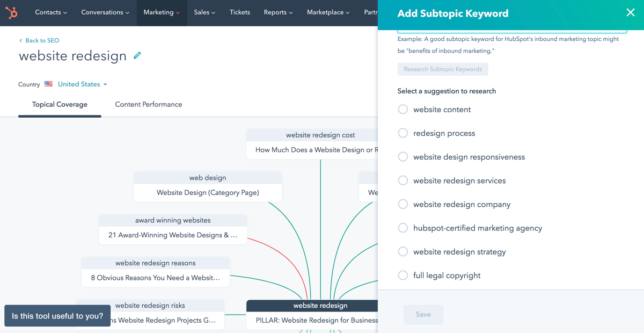Viewport: 644px width, 333px height.
Task: Click the Research Subtopic Keywords button
Action: coord(443,69)
